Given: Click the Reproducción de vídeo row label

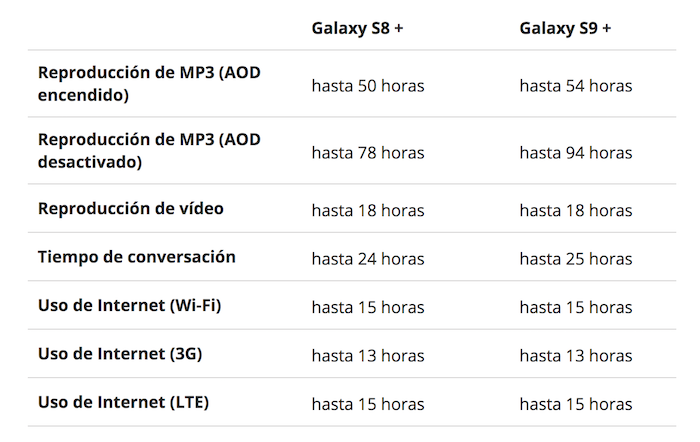Looking at the screenshot, I should (x=131, y=208).
